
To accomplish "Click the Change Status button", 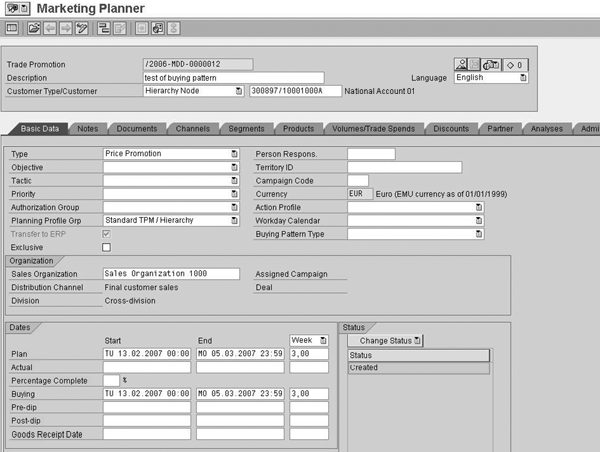I will (384, 340).
